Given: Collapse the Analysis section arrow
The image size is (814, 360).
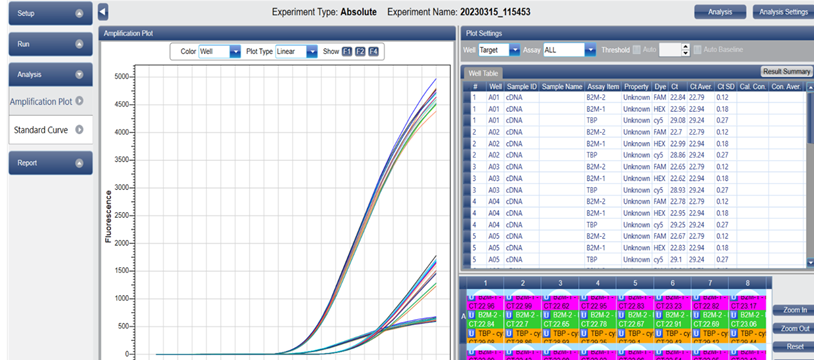Looking at the screenshot, I should click(79, 75).
